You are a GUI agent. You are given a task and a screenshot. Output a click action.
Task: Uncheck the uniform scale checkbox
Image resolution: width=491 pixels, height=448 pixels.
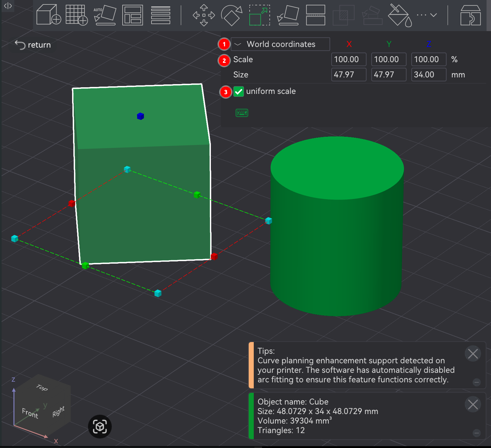point(239,91)
